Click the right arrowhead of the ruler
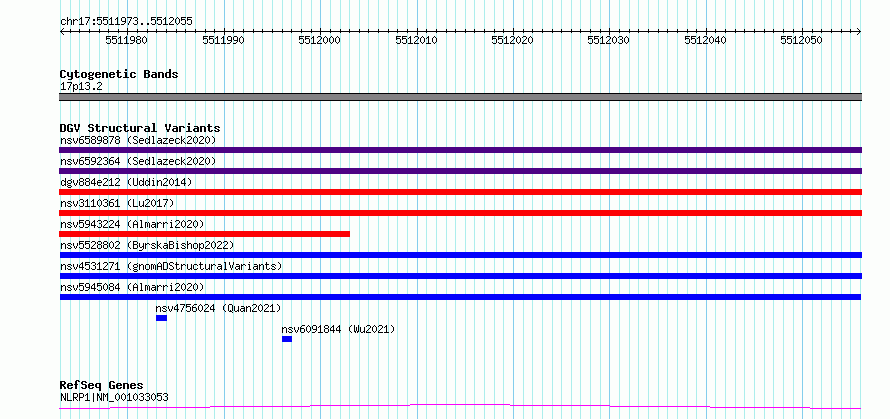This screenshot has width=890, height=419. point(859,32)
